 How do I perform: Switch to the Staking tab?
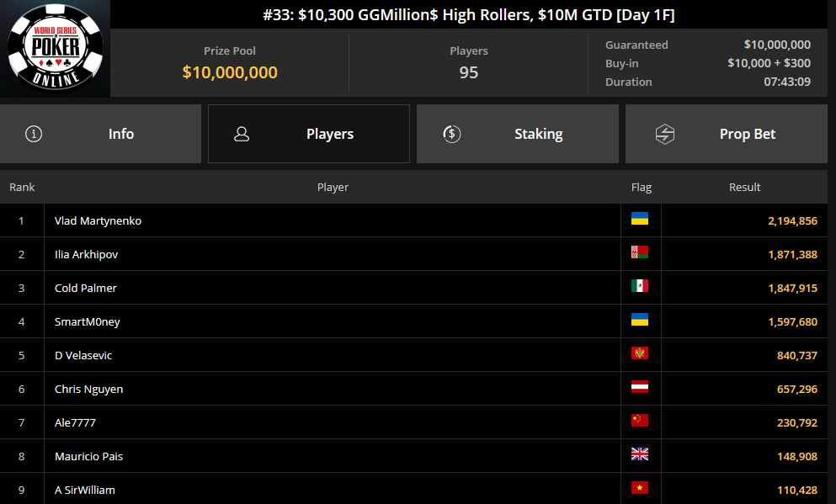coord(517,134)
